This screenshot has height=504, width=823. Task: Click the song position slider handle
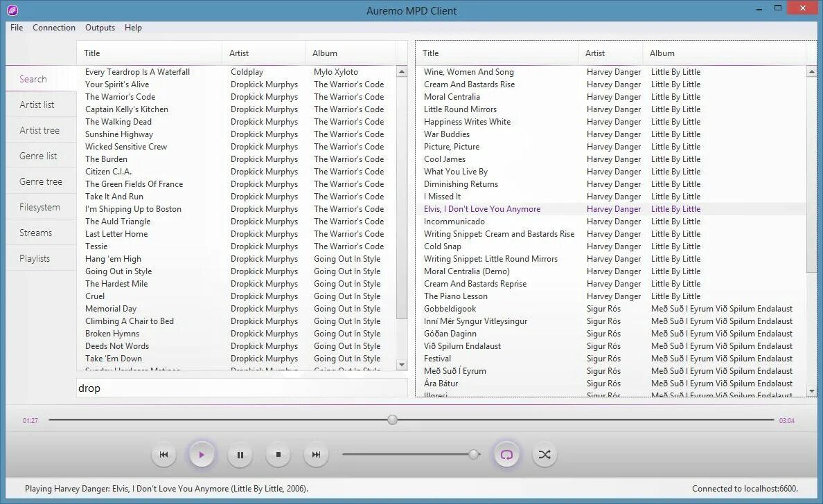coord(393,420)
